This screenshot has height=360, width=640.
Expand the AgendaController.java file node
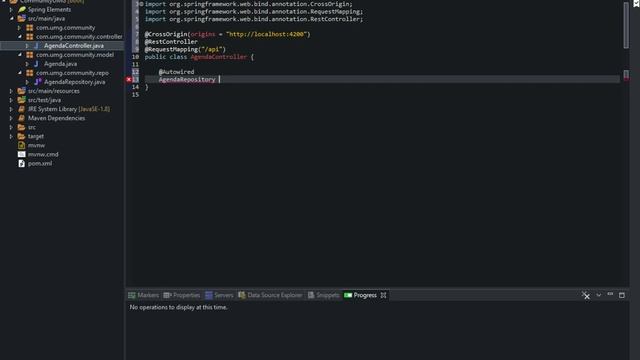[x=27, y=46]
